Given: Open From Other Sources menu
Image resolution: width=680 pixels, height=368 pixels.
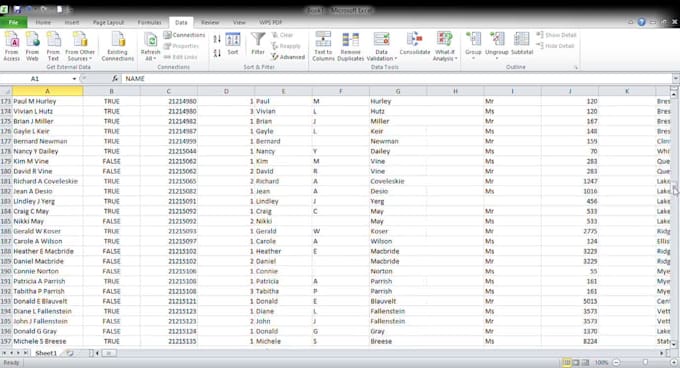Looking at the screenshot, I should tap(80, 46).
